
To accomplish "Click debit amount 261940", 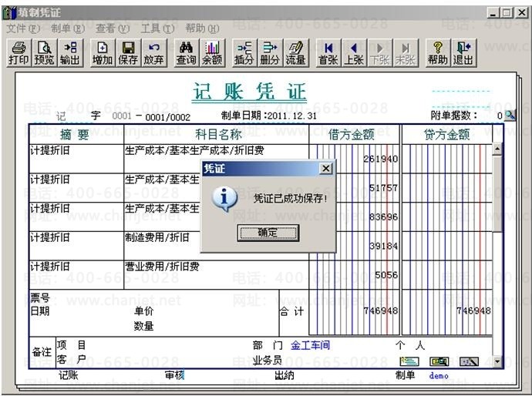I will click(381, 159).
